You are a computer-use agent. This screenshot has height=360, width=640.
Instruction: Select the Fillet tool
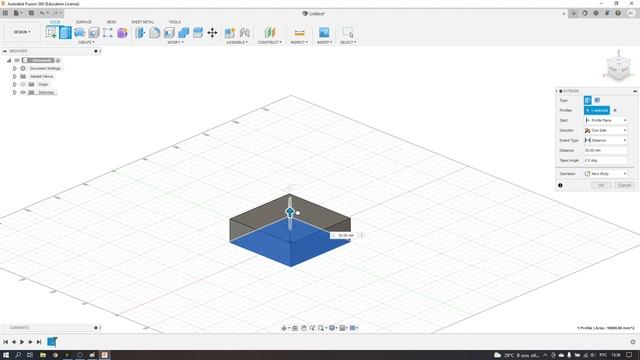[155, 32]
